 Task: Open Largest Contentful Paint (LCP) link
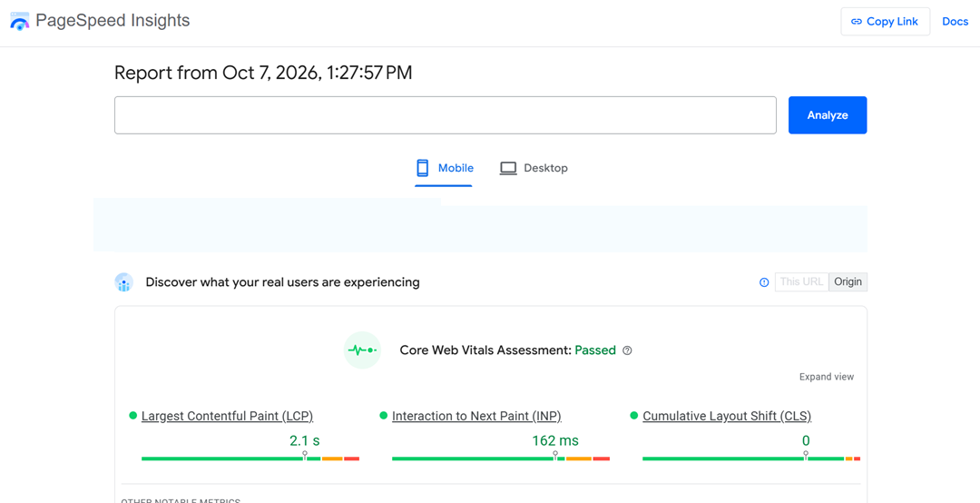point(228,416)
